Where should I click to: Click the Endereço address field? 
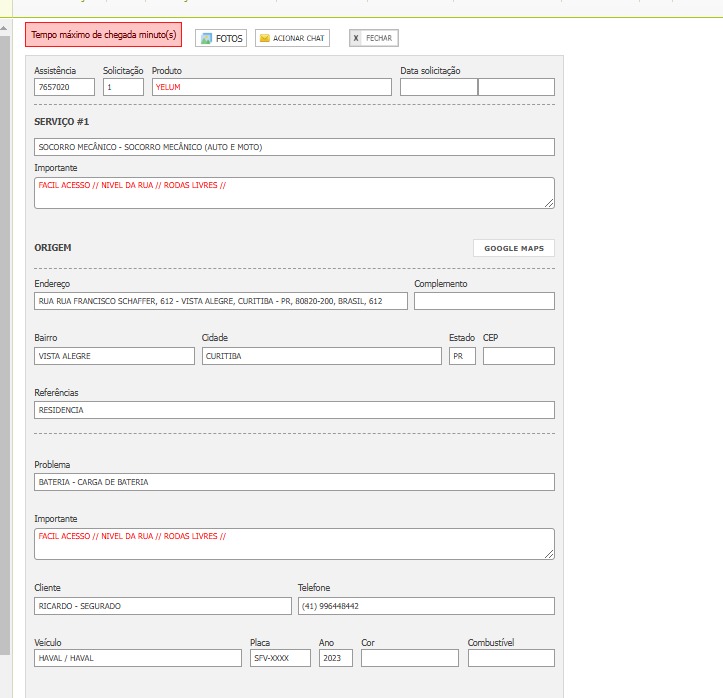(221, 301)
